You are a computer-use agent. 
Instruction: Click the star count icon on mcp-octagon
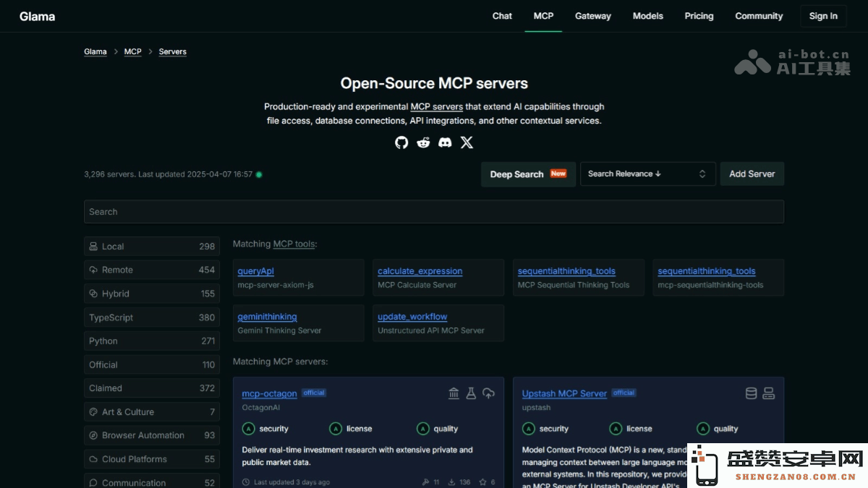(483, 482)
